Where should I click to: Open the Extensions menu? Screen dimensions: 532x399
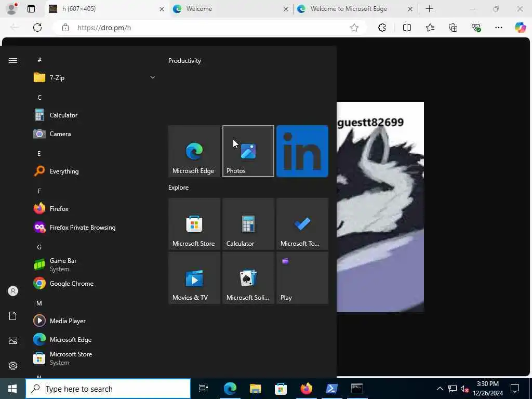point(382,28)
